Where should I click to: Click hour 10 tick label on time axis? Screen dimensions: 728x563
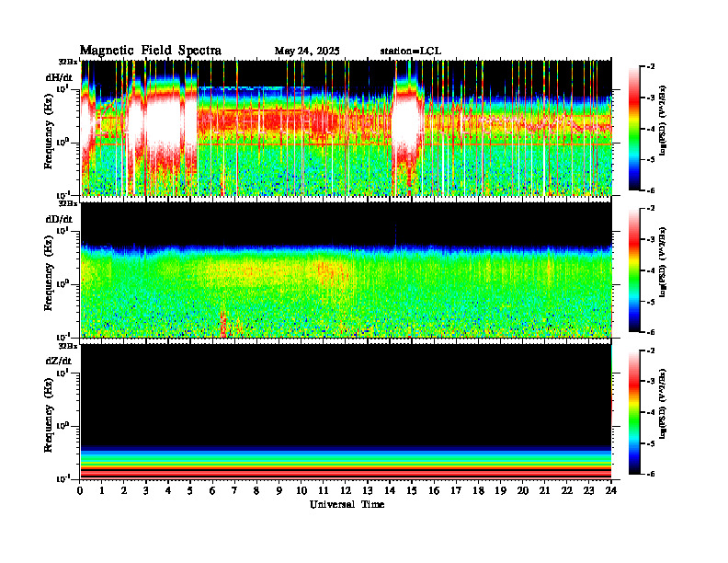coord(301,491)
